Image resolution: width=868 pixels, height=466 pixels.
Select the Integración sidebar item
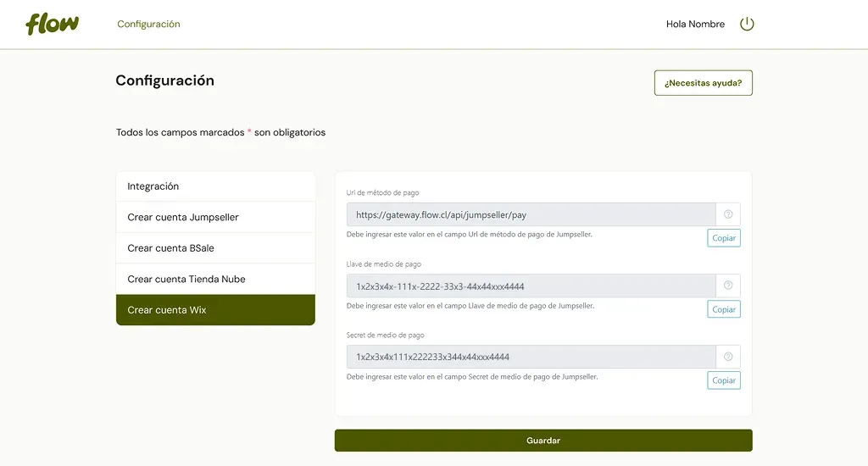tap(215, 186)
